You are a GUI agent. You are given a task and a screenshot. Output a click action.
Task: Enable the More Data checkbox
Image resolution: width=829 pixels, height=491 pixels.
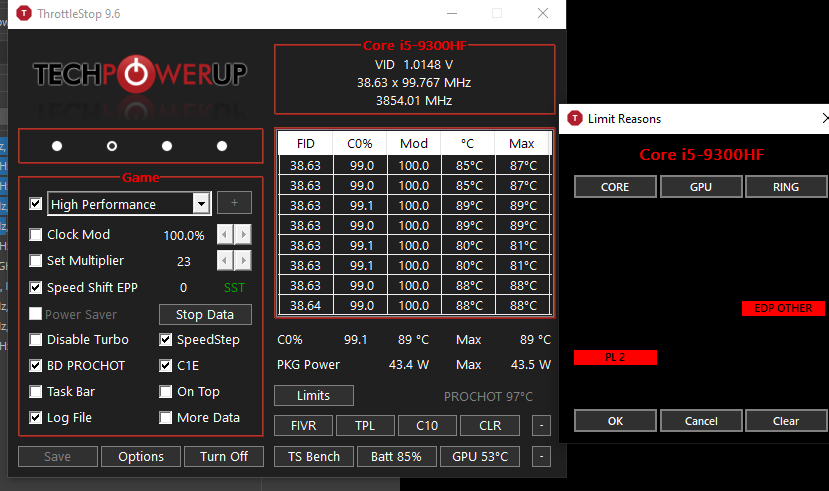coord(165,418)
